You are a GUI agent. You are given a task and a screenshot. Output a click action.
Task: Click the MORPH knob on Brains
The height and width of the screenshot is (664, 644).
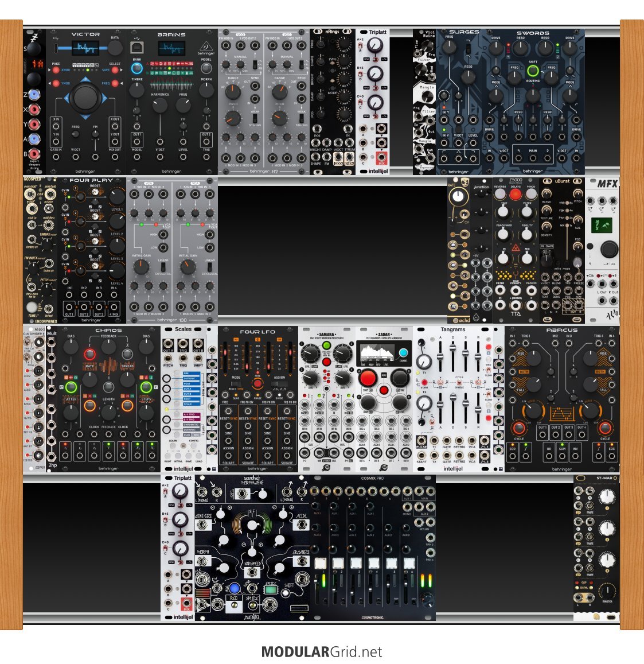[x=206, y=90]
